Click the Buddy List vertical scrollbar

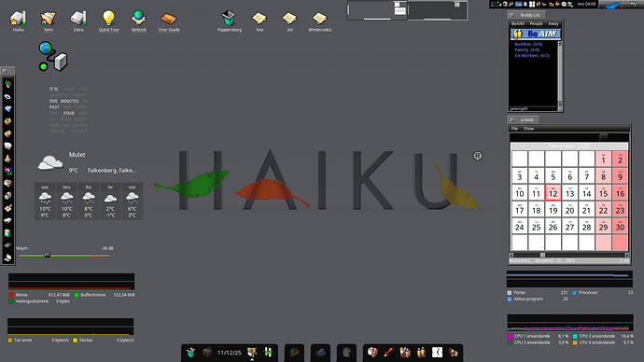coord(559,73)
